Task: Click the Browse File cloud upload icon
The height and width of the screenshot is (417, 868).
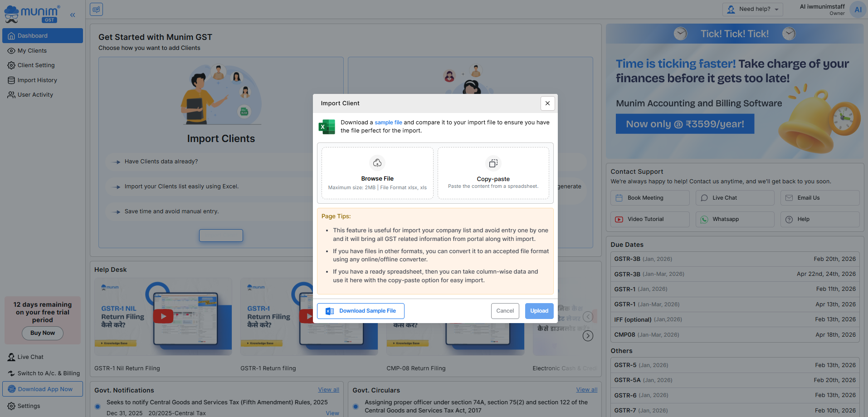Action: point(377,163)
